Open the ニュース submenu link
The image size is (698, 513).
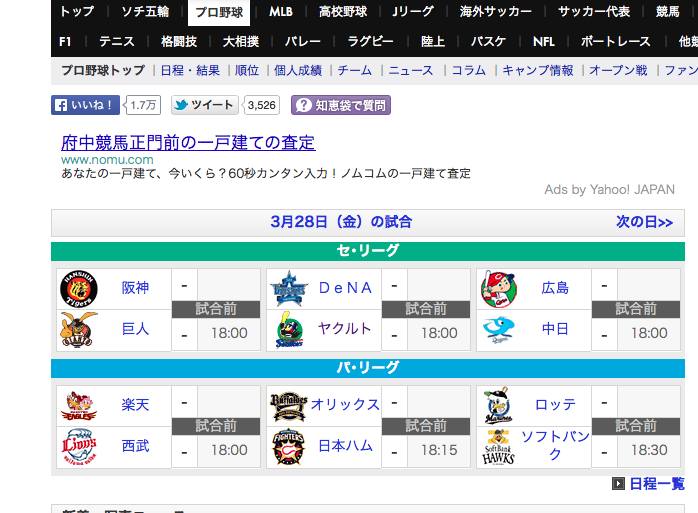tap(411, 70)
